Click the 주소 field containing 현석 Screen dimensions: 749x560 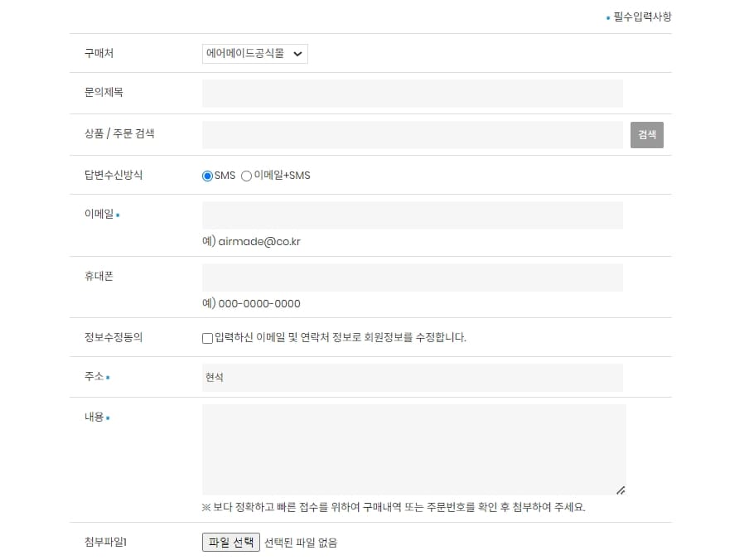click(410, 377)
